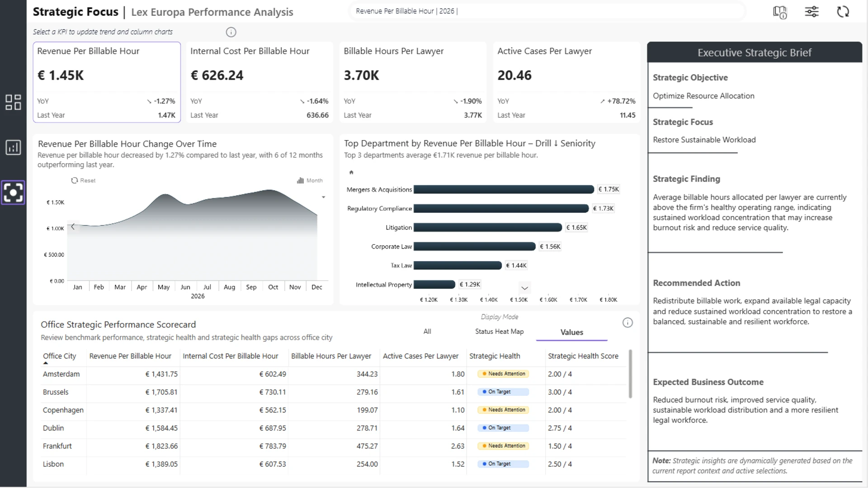Viewport: 868px width, 488px height.
Task: Click the Jun label on trend chart axis
Action: (185, 287)
